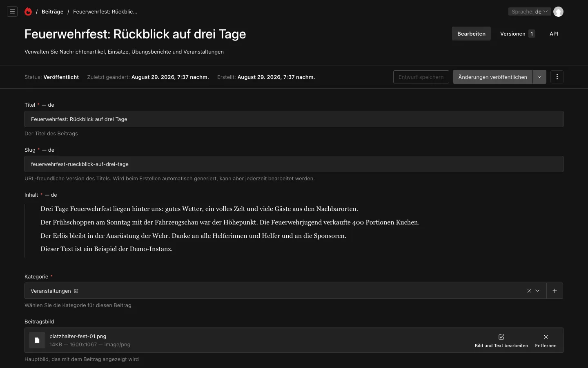Viewport: 588px width, 368px height.
Task: Navigate to Beiträge breadcrumb
Action: pos(52,11)
